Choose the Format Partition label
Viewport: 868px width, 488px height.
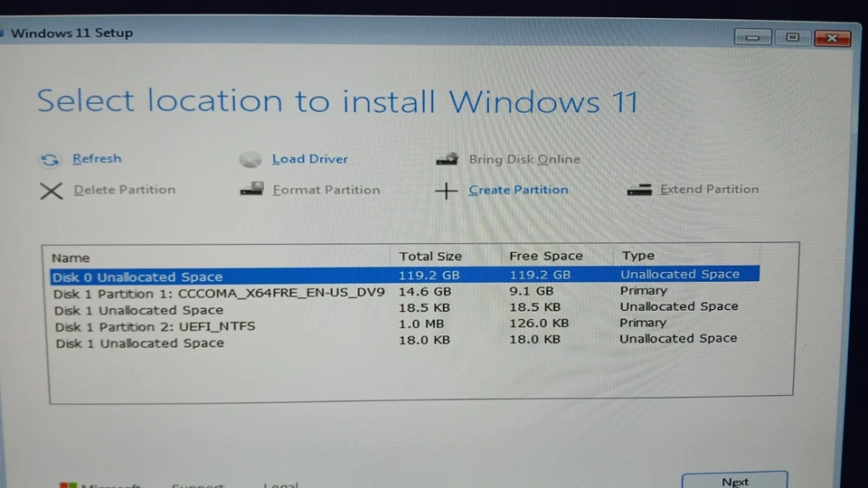[x=326, y=190]
